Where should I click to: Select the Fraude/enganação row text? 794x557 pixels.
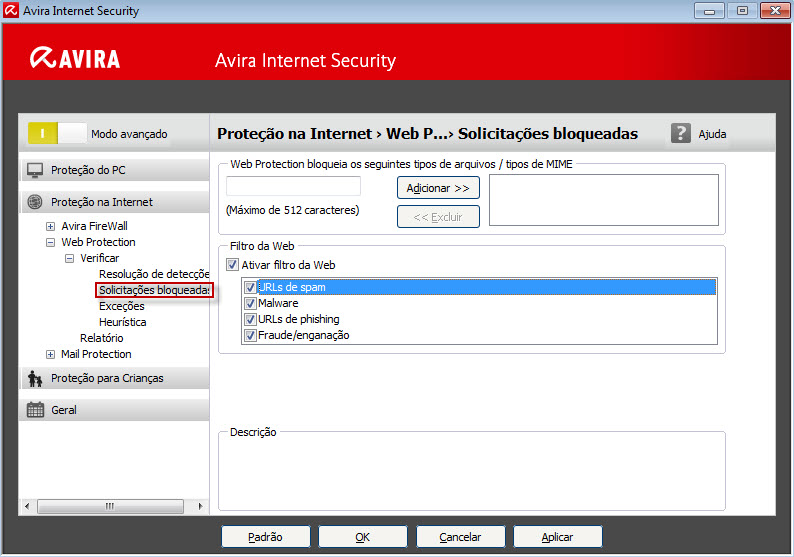click(304, 335)
